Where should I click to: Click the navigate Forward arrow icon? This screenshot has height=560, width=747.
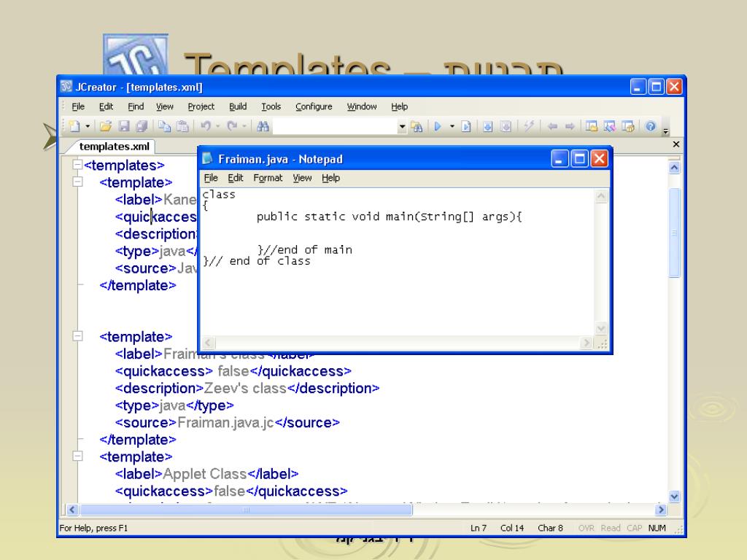[570, 126]
